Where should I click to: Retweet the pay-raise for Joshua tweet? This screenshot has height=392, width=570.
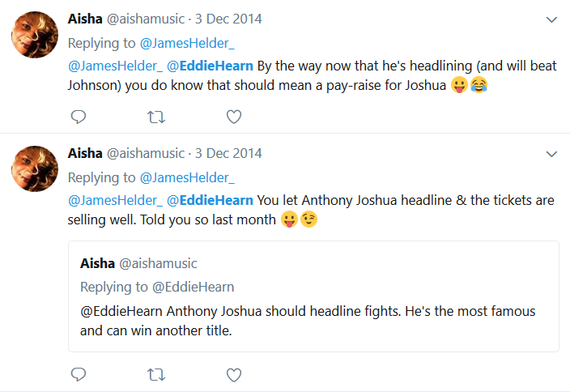pyautogui.click(x=156, y=117)
